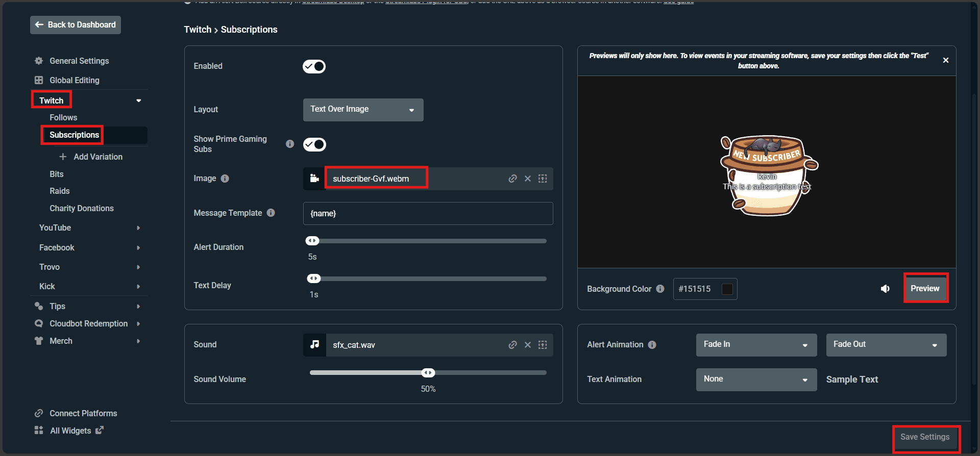
Task: Open the Bits alert settings
Action: pyautogui.click(x=57, y=174)
